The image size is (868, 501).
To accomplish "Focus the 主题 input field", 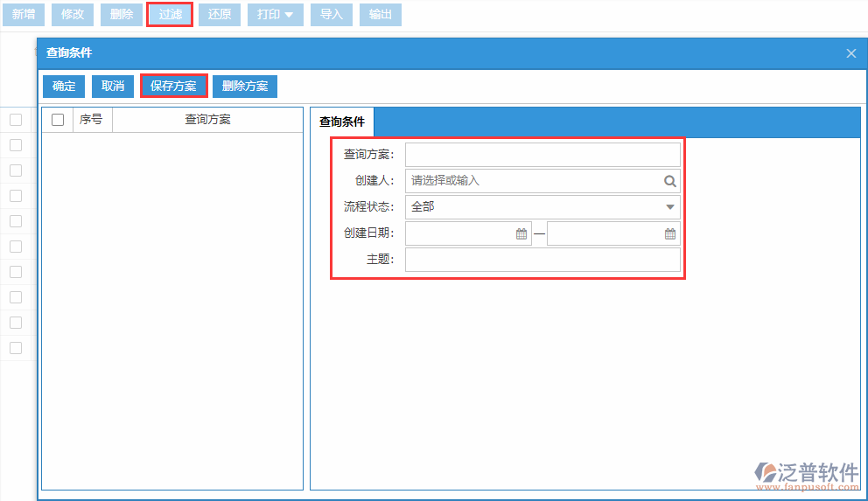I will coord(542,260).
